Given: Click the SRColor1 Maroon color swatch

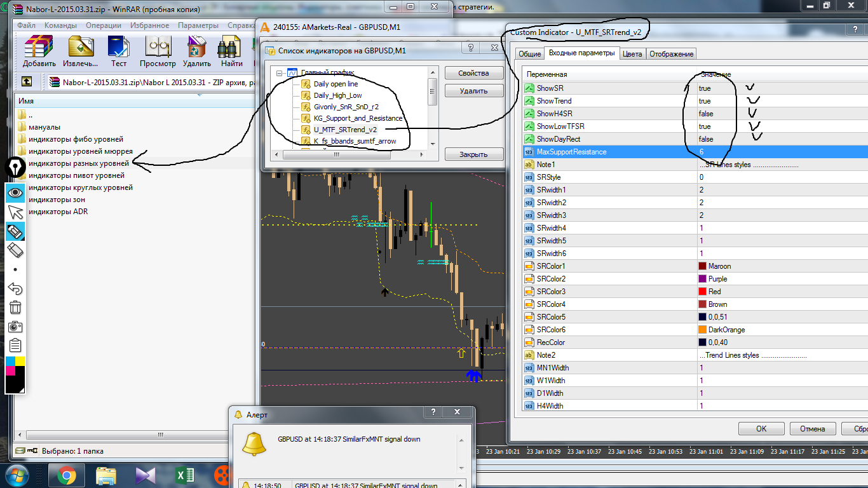Looking at the screenshot, I should coord(702,266).
